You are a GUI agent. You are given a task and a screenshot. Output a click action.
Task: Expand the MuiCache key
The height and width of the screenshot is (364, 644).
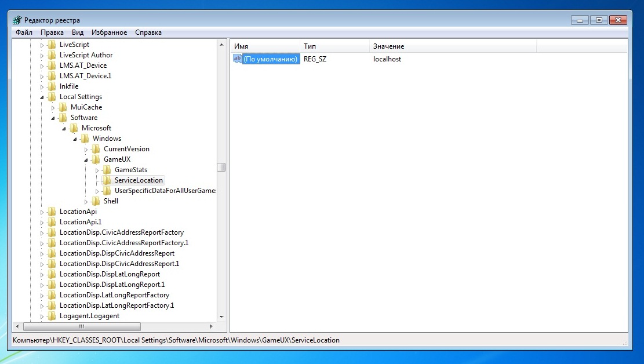53,108
